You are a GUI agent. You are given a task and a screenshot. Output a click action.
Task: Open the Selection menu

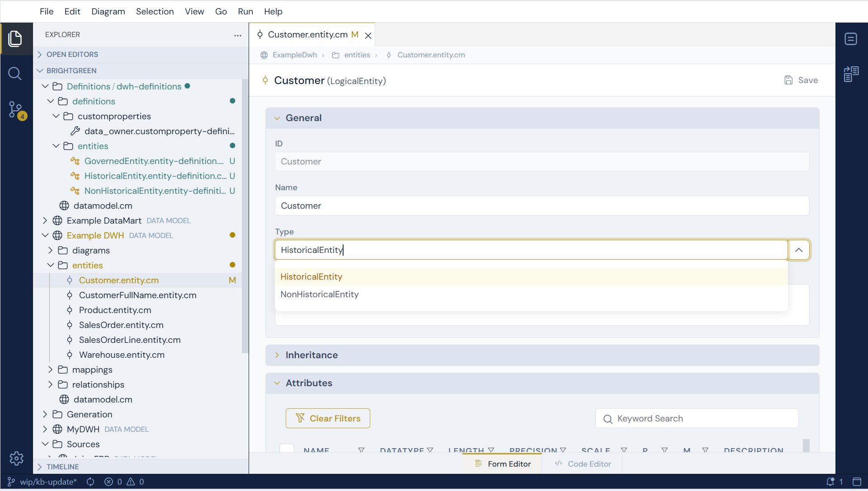[x=155, y=12]
